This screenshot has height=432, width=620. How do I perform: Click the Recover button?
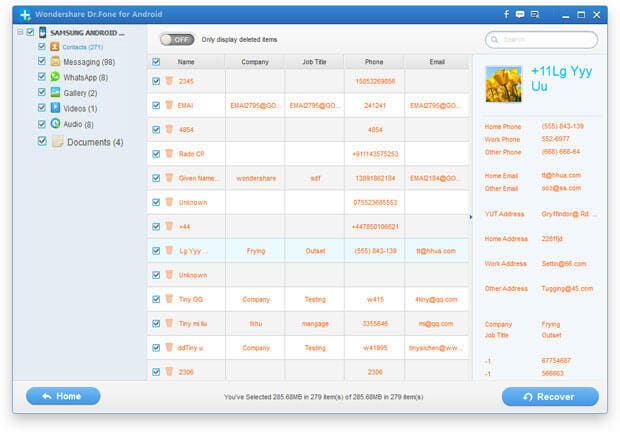[x=550, y=396]
